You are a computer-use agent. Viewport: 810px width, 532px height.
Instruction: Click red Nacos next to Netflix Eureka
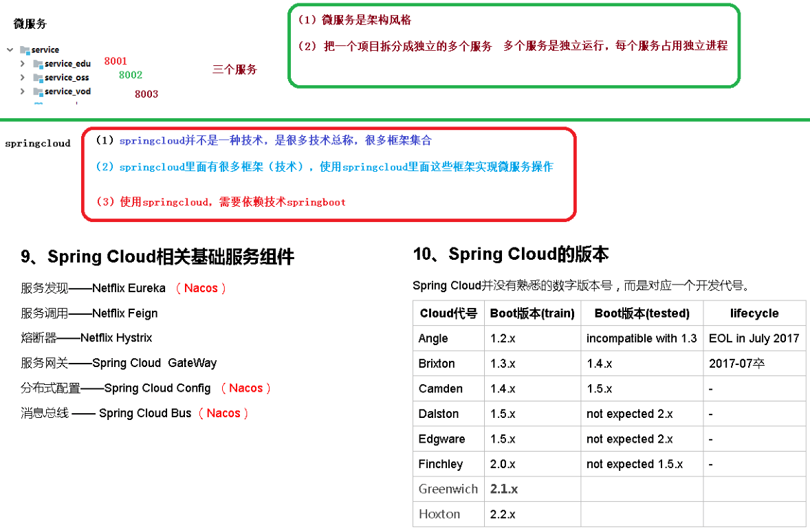(201, 288)
